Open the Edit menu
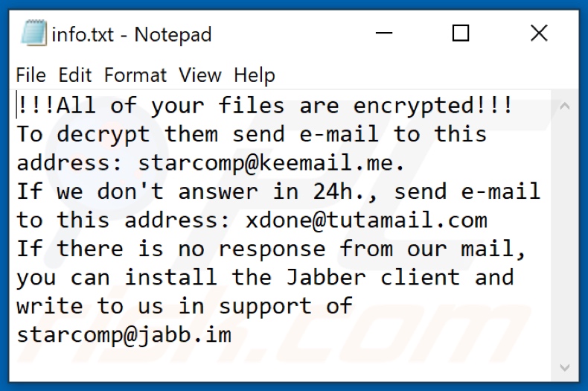 (x=75, y=75)
